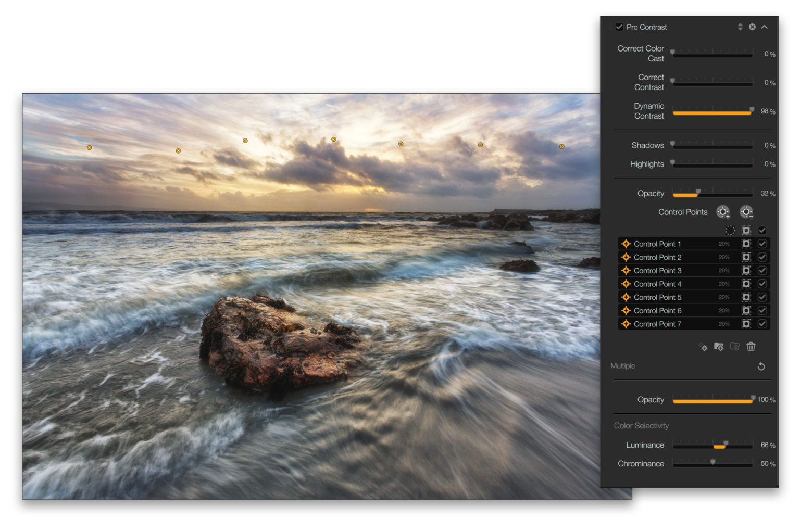Screen dimensions: 800x532
Task: Click the Dynamic Contrast slider
Action: [712, 112]
